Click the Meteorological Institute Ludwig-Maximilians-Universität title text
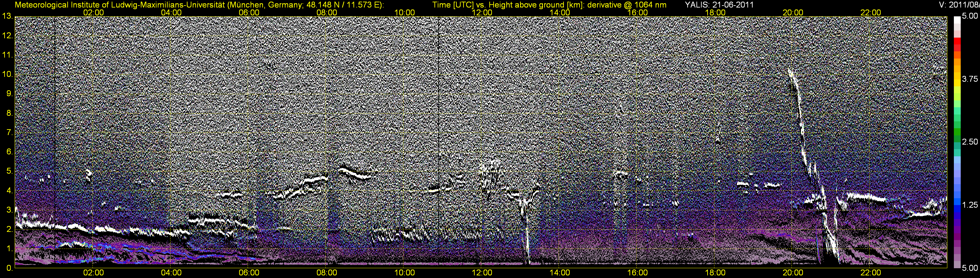 pyautogui.click(x=199, y=5)
